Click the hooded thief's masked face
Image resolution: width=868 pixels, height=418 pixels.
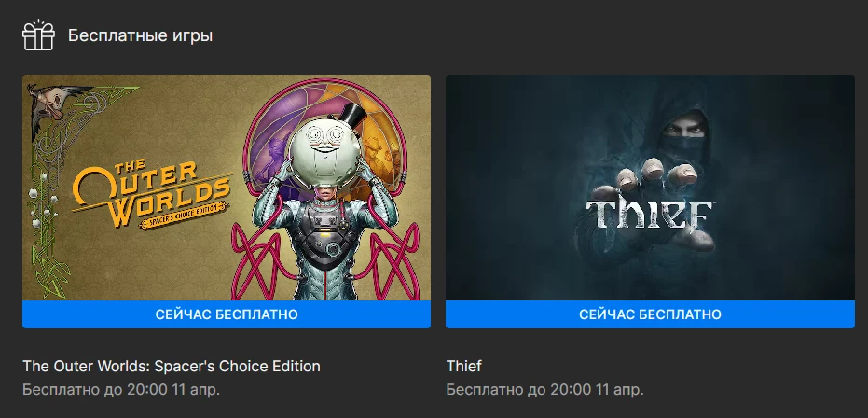(x=684, y=132)
